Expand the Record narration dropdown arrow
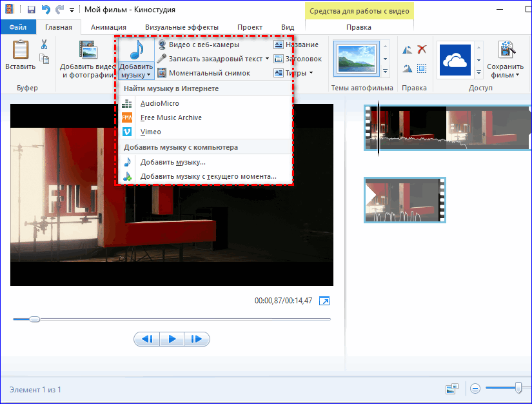 click(x=267, y=59)
